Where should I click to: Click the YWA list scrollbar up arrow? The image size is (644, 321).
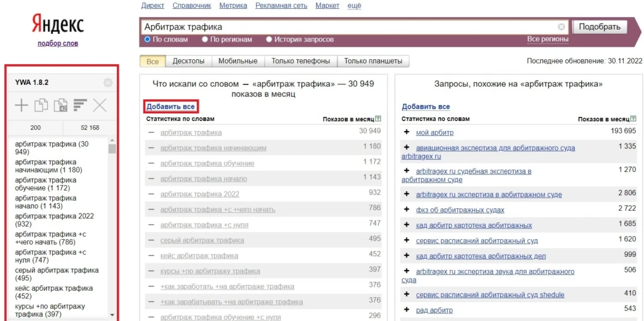(x=112, y=140)
